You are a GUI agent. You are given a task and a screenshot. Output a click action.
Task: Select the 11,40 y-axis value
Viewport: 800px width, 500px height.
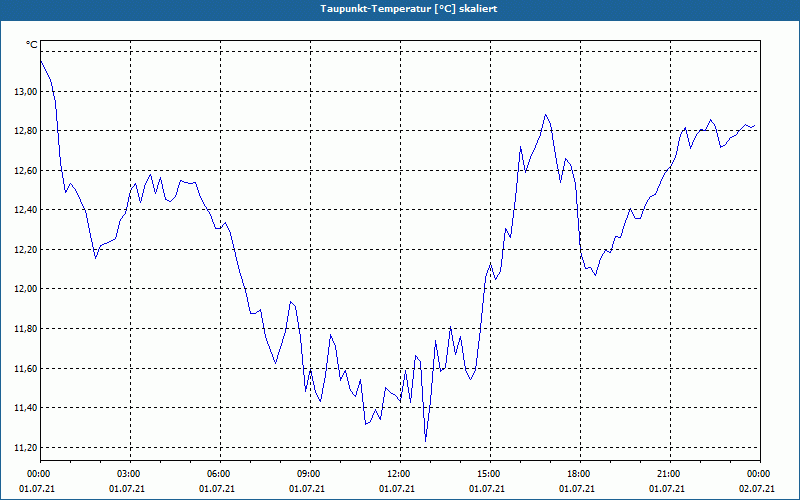[x=26, y=408]
